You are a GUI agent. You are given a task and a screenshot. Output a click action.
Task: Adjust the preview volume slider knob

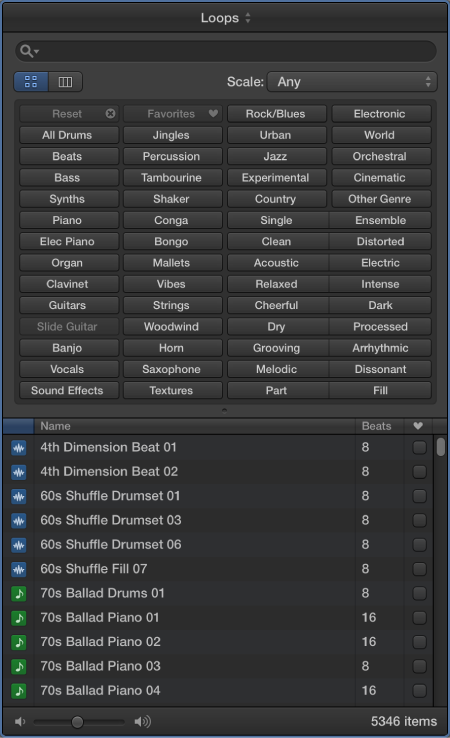tap(77, 722)
